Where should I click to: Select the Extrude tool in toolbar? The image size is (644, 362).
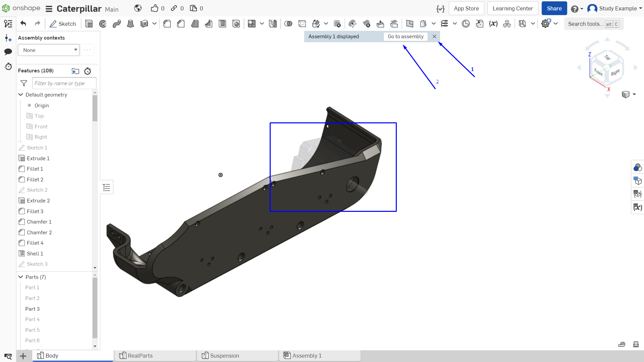(x=89, y=24)
